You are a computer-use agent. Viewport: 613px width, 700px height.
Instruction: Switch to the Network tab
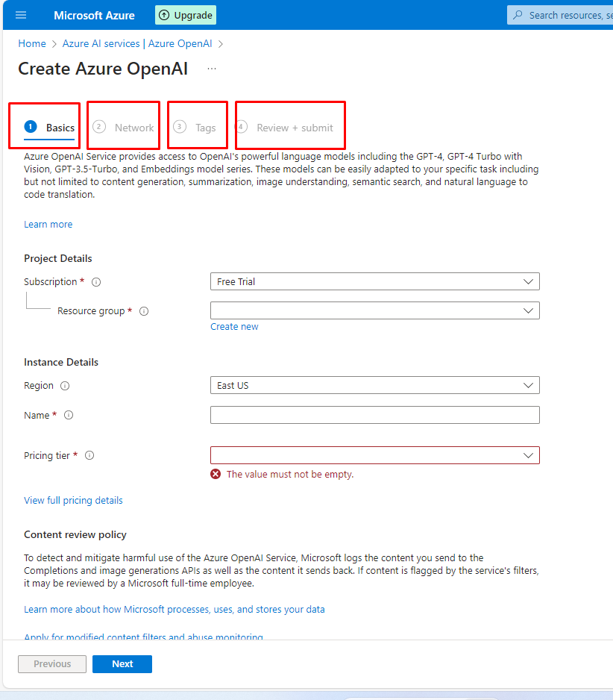point(125,128)
